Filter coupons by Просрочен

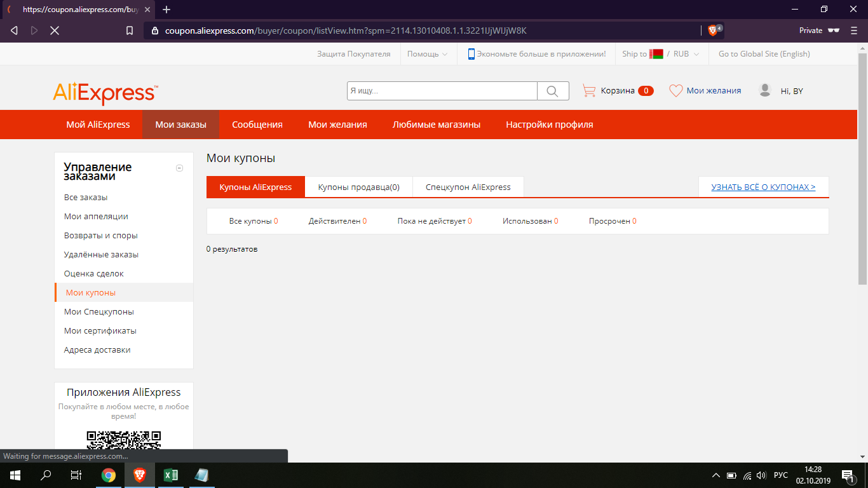coord(613,221)
